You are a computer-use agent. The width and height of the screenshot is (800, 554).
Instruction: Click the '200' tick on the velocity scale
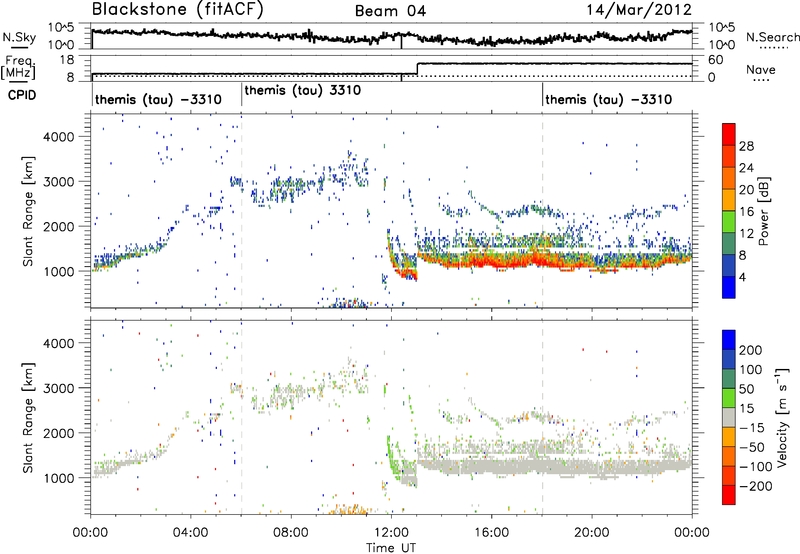coord(751,350)
